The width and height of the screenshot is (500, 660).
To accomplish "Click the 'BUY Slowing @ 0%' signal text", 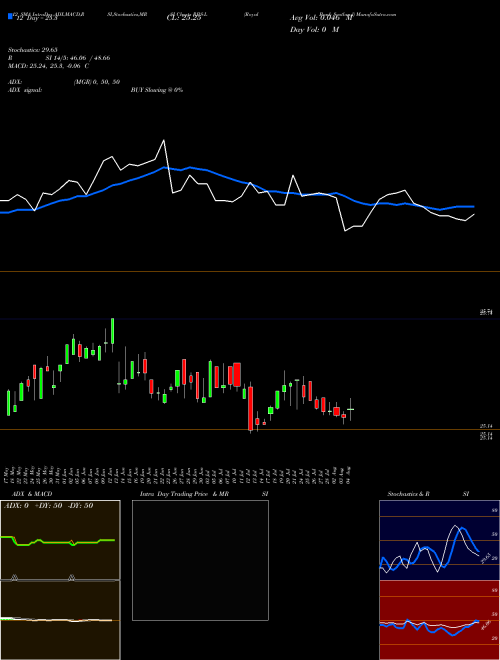I will [x=157, y=90].
